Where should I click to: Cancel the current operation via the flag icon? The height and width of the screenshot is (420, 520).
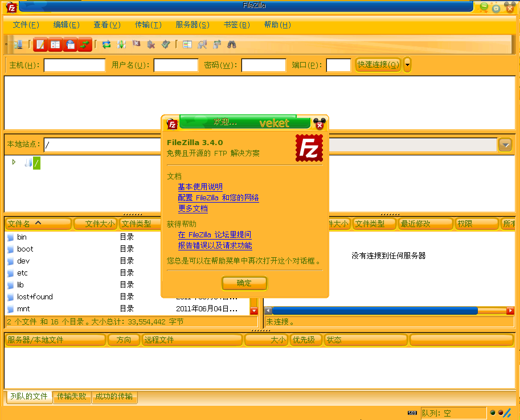tap(136, 44)
